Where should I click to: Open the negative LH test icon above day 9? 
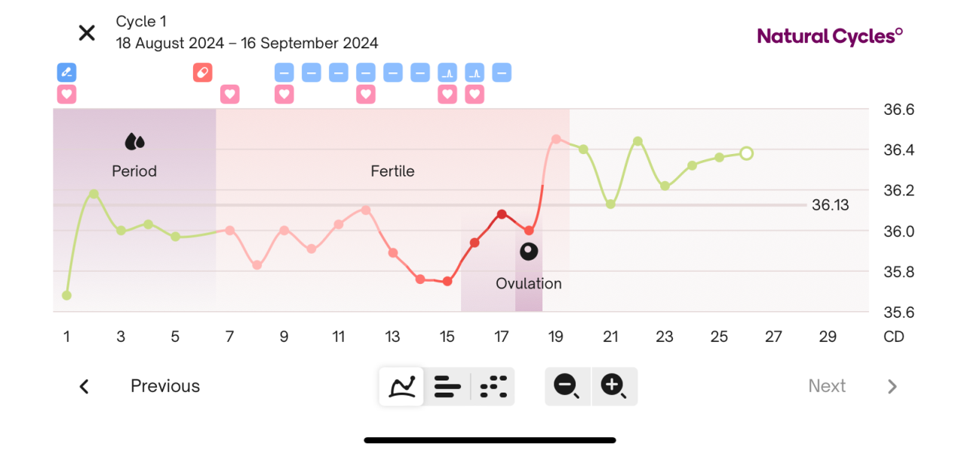click(284, 72)
